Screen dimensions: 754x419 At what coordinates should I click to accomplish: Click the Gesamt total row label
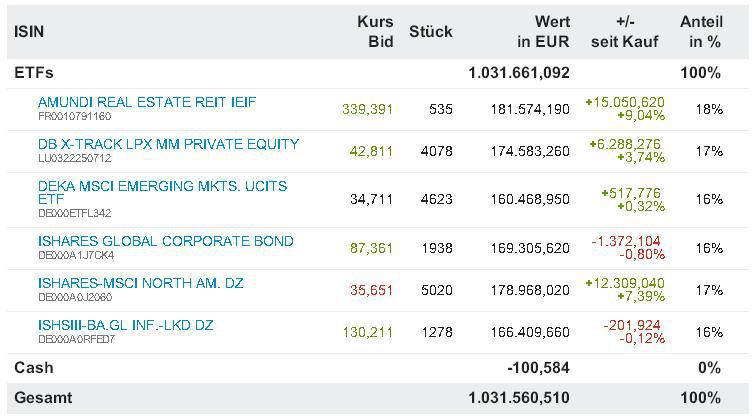(43, 397)
